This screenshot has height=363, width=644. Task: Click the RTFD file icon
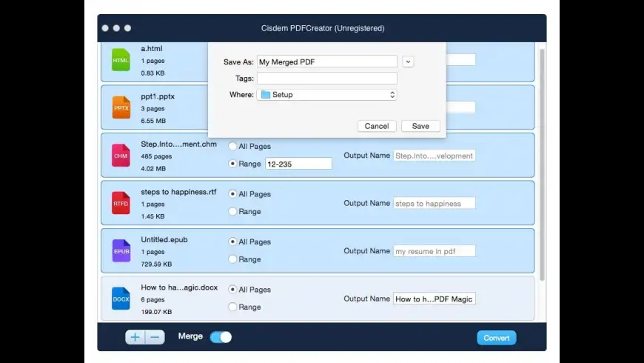121,203
